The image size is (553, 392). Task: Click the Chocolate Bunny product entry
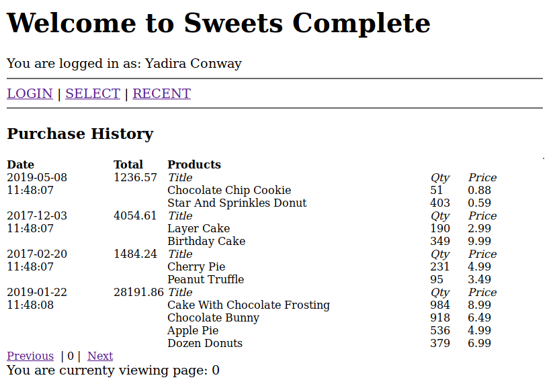coord(213,317)
